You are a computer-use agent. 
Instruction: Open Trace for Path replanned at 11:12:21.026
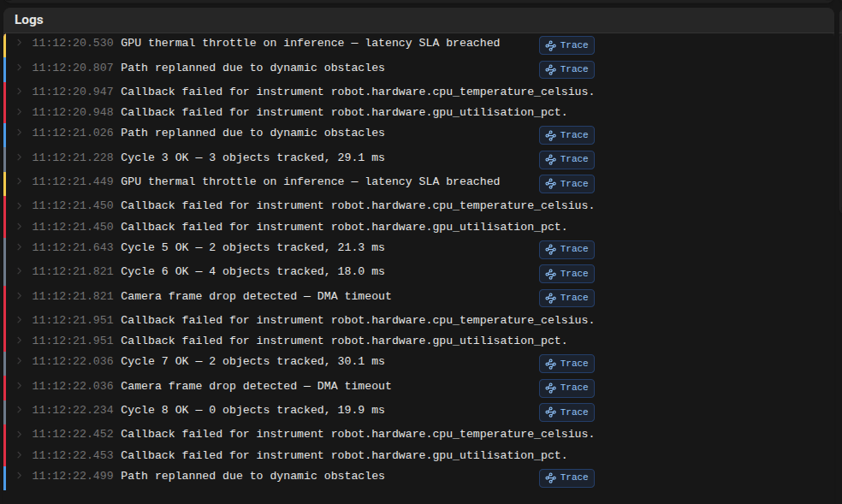pyautogui.click(x=566, y=134)
